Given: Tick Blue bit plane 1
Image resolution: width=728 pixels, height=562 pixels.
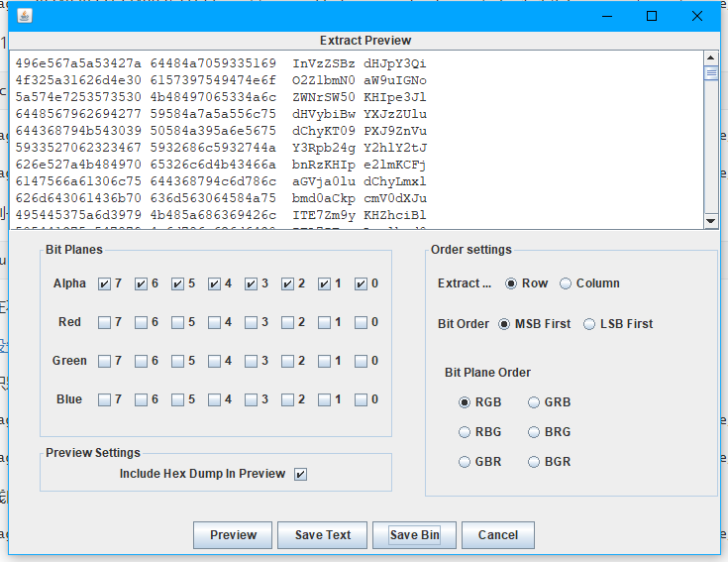Looking at the screenshot, I should coord(325,399).
